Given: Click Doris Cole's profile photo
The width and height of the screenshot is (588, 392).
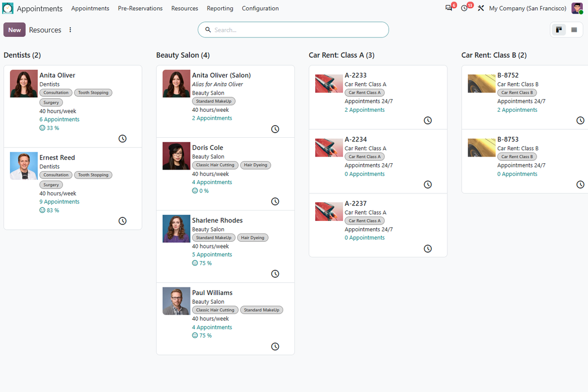Looking at the screenshot, I should pyautogui.click(x=176, y=156).
